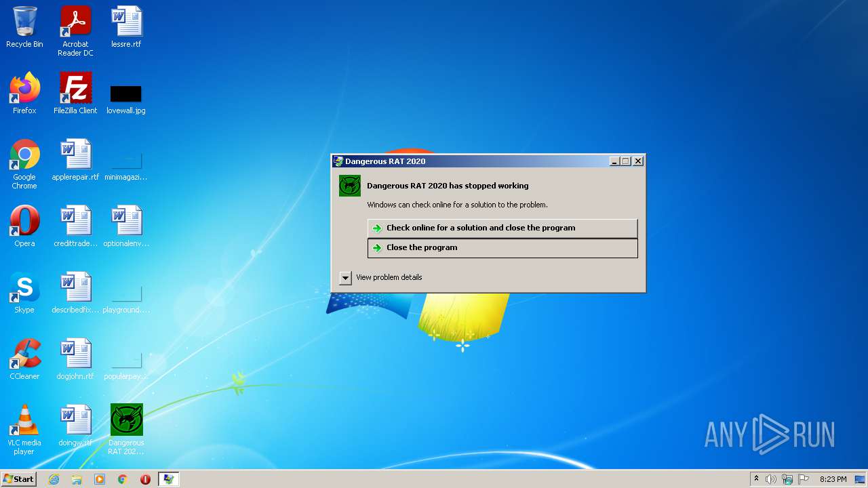Select the describedfix... document
Image resolution: width=868 pixels, height=488 pixels.
tap(75, 293)
